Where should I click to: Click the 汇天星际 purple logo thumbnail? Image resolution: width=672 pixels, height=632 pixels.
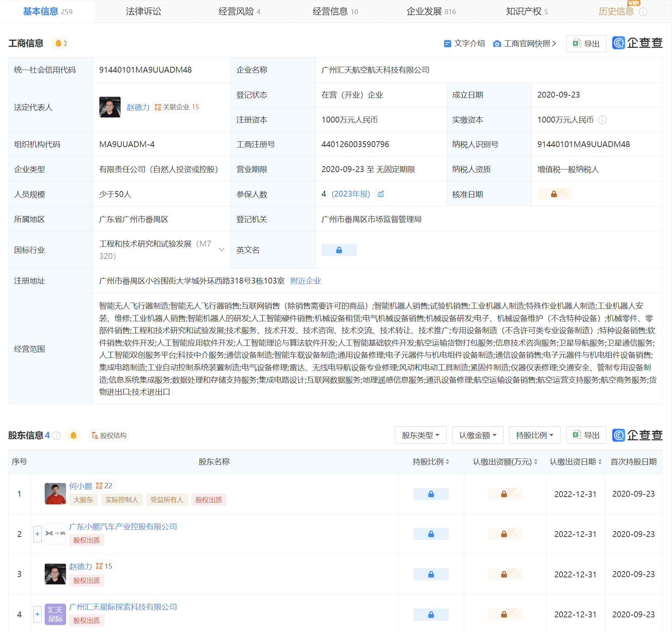55,614
